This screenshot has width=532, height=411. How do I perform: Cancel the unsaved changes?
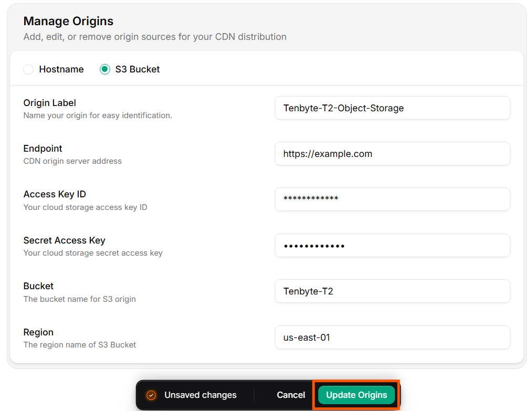290,395
